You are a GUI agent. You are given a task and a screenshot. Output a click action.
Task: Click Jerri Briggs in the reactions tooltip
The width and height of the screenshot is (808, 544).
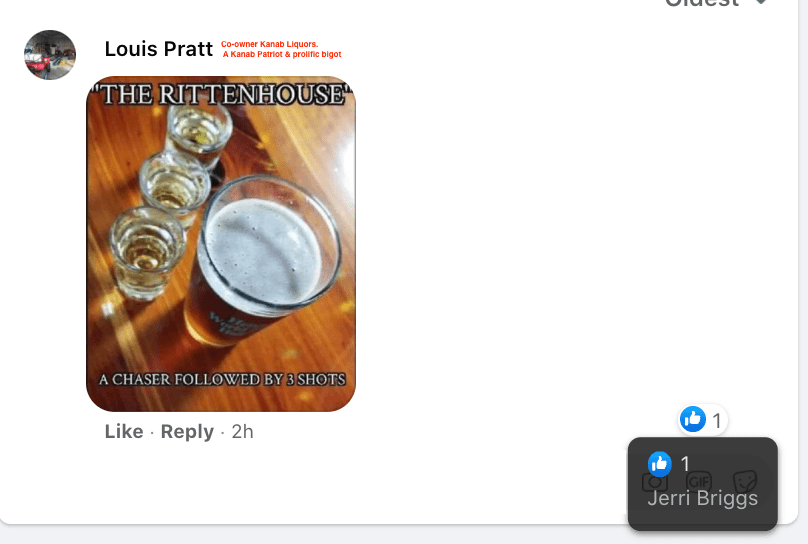point(702,498)
